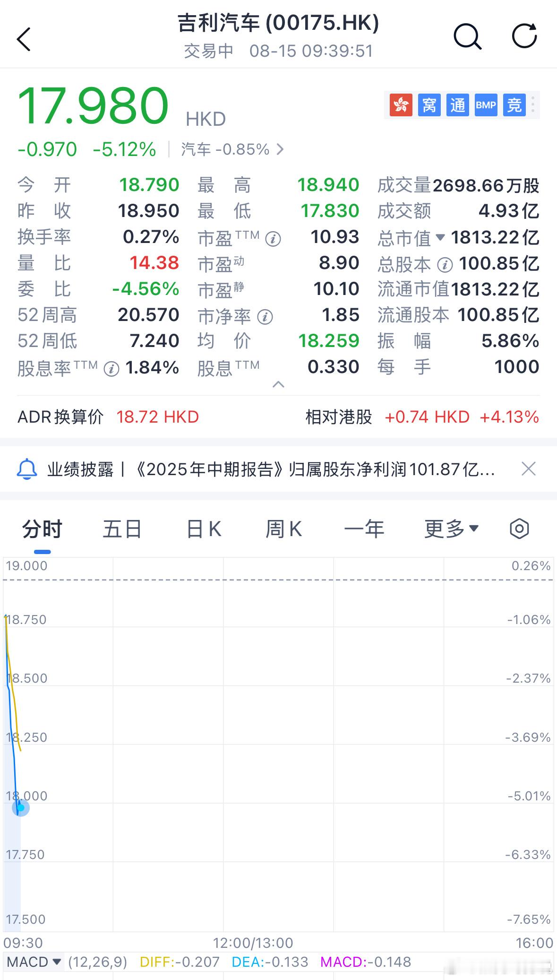Tap the back arrow icon
The image size is (557, 980).
coord(24,39)
